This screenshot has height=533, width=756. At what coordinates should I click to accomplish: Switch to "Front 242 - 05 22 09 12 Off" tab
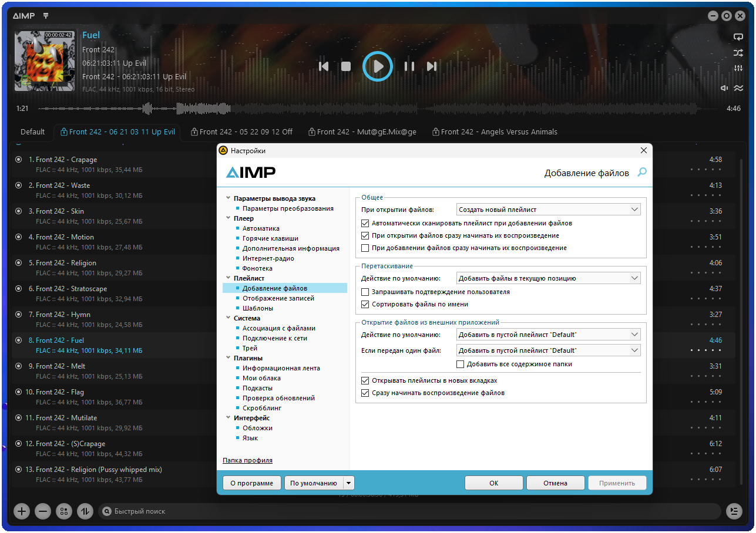(242, 132)
